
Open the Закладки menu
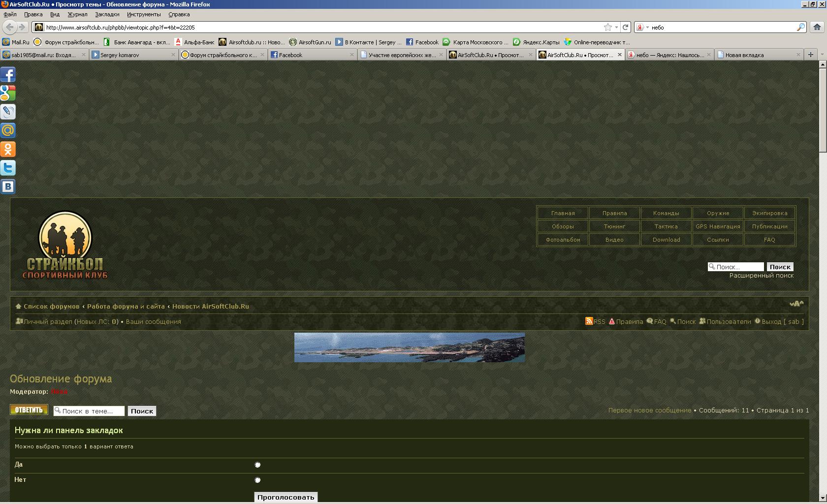(x=107, y=14)
